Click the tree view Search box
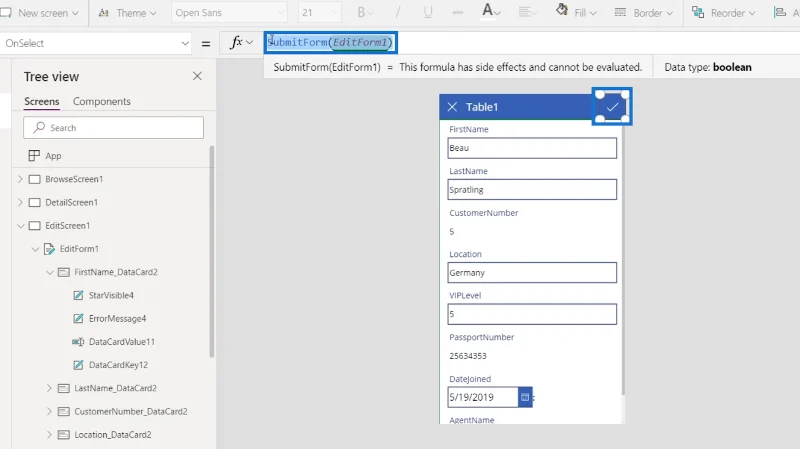This screenshot has width=800, height=449. click(x=113, y=128)
